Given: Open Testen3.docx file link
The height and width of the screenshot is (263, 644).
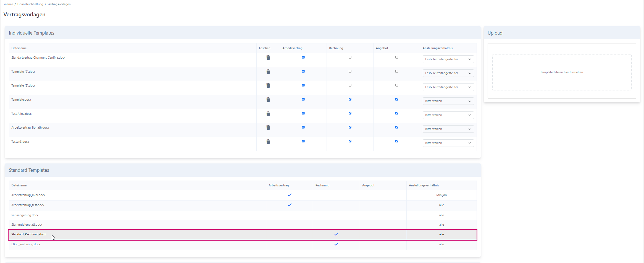Looking at the screenshot, I should [20, 142].
